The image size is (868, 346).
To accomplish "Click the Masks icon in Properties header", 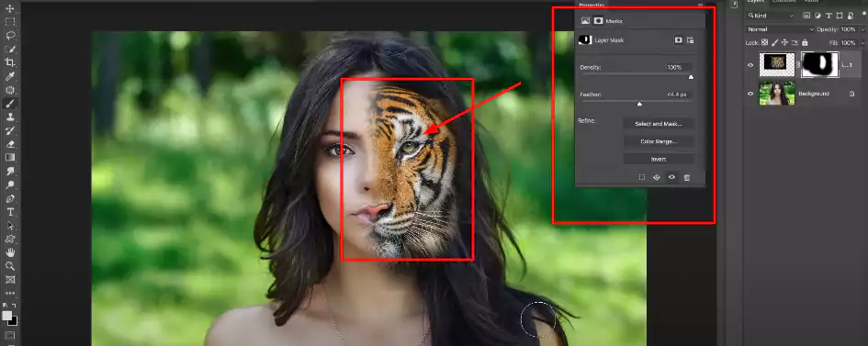I will [598, 21].
